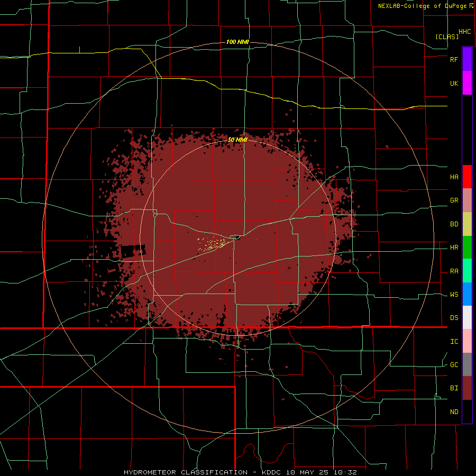Click the [CLAS] units label
Viewport: 476px width, 476px height.
[x=447, y=36]
